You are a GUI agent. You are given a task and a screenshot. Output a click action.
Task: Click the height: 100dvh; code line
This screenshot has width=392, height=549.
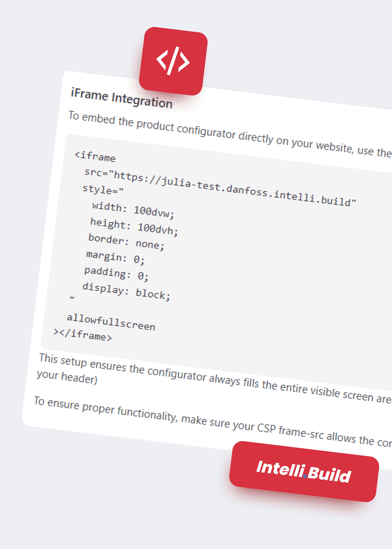pyautogui.click(x=134, y=227)
